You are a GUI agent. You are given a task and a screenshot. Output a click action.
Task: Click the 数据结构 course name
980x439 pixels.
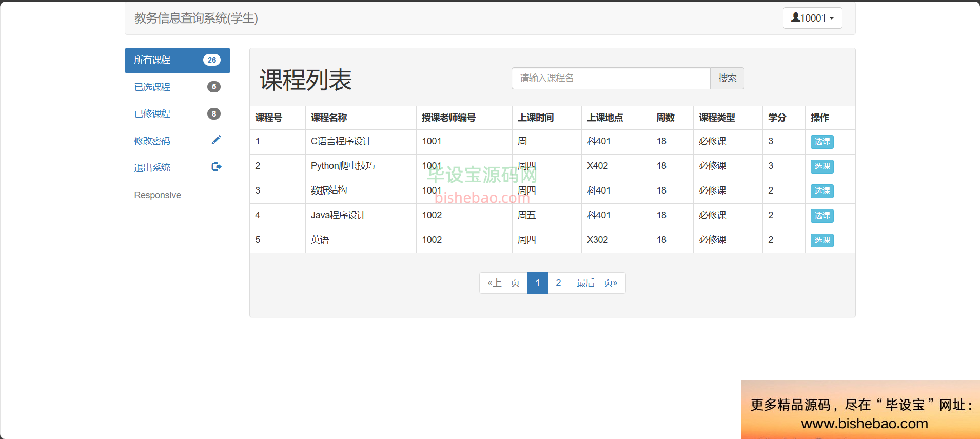329,190
